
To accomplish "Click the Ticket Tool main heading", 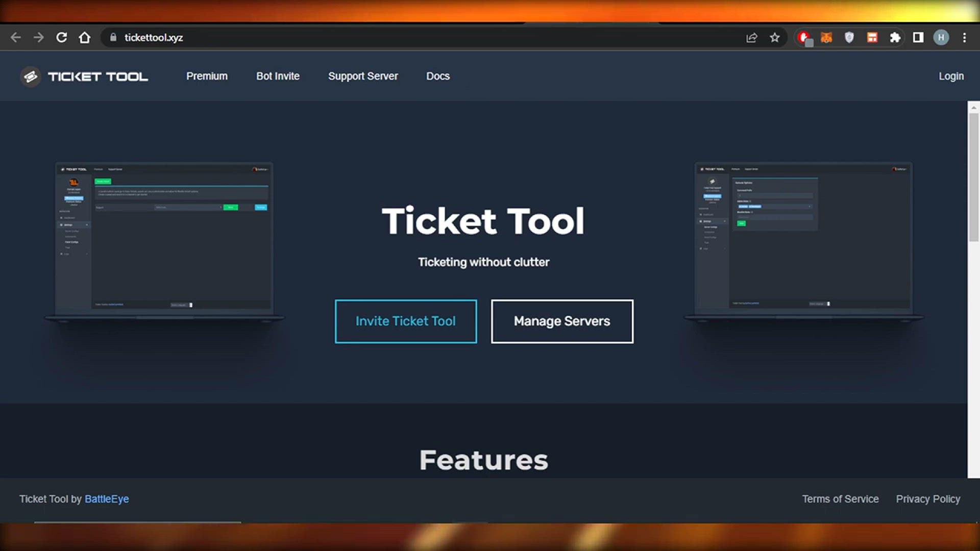I will 483,221.
